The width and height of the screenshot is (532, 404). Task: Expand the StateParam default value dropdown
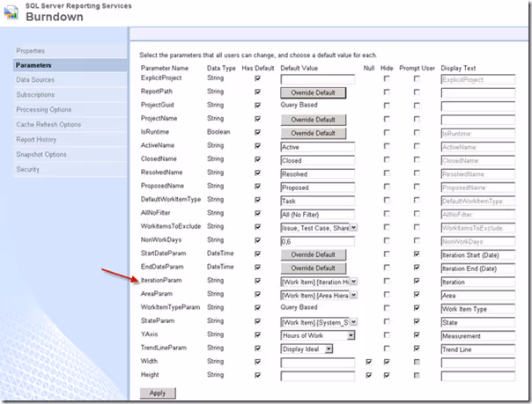(x=353, y=322)
